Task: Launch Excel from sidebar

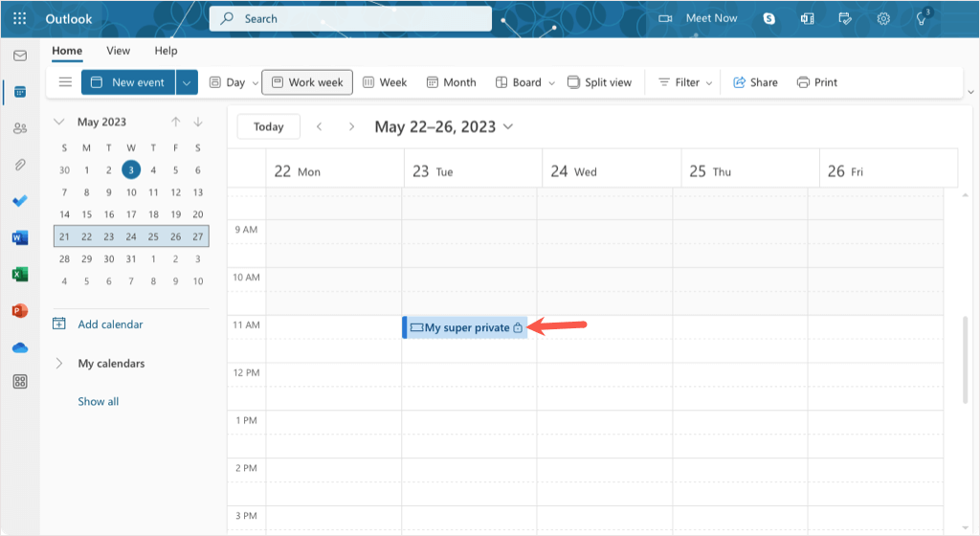Action: click(20, 274)
